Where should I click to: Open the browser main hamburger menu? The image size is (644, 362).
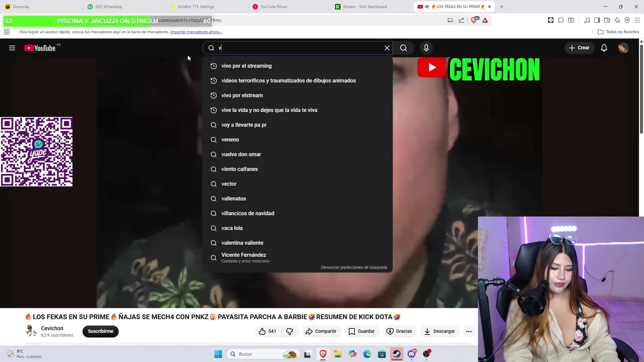tap(637, 20)
